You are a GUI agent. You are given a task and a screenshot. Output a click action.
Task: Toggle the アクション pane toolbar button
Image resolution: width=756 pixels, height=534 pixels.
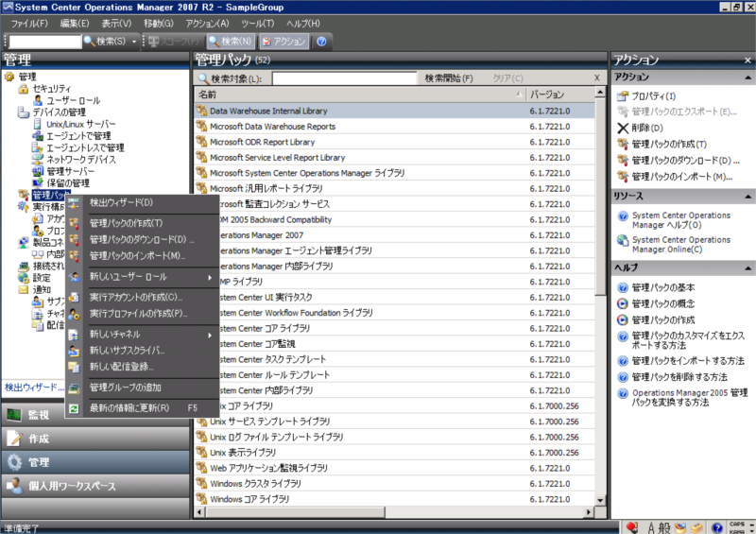coord(283,42)
